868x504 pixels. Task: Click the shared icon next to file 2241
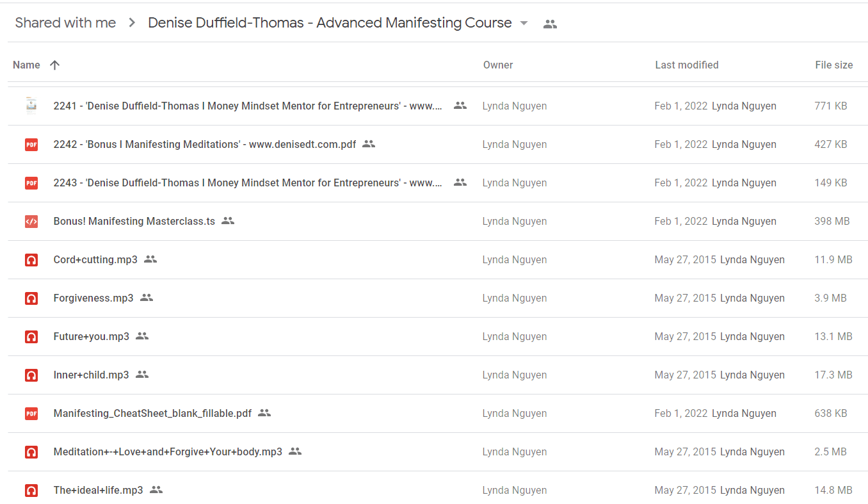[460, 106]
